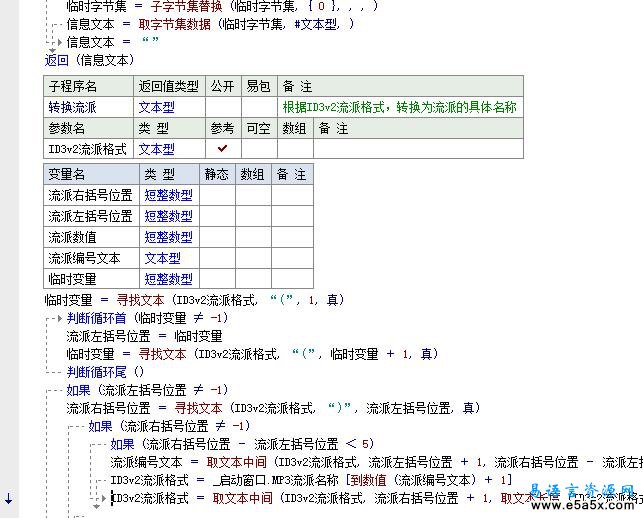Toggle 静态 cell for 临时变量 variable row
This screenshot has height=518, width=643.
pos(217,279)
